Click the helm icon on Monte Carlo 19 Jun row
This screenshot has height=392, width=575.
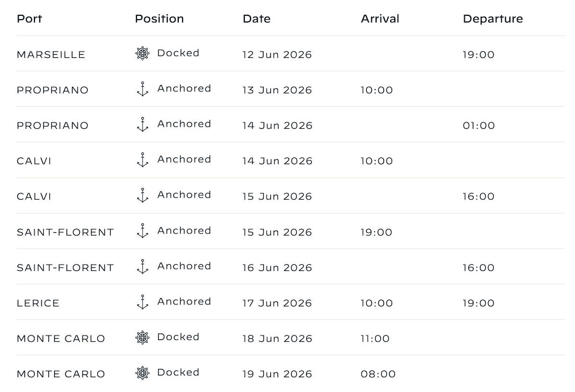[x=142, y=373]
